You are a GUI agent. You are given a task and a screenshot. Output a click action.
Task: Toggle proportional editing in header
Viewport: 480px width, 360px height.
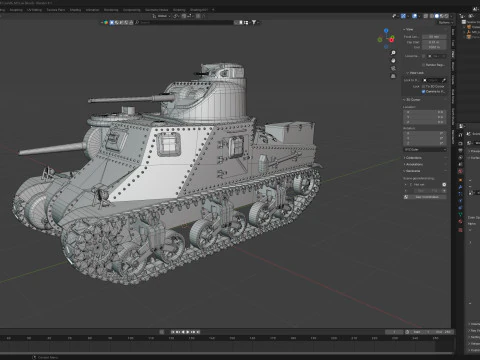pos(198,16)
